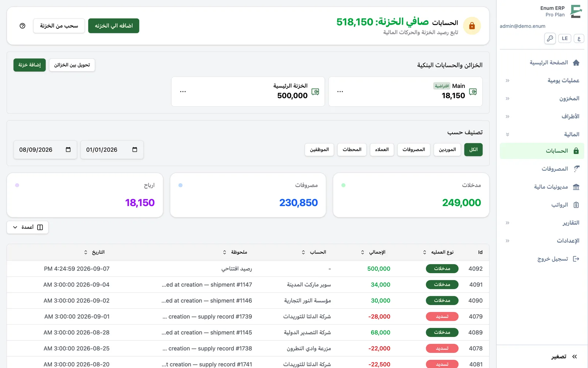Image resolution: width=588 pixels, height=368 pixels.
Task: Click the Enum ERP logo icon
Action: (x=576, y=11)
